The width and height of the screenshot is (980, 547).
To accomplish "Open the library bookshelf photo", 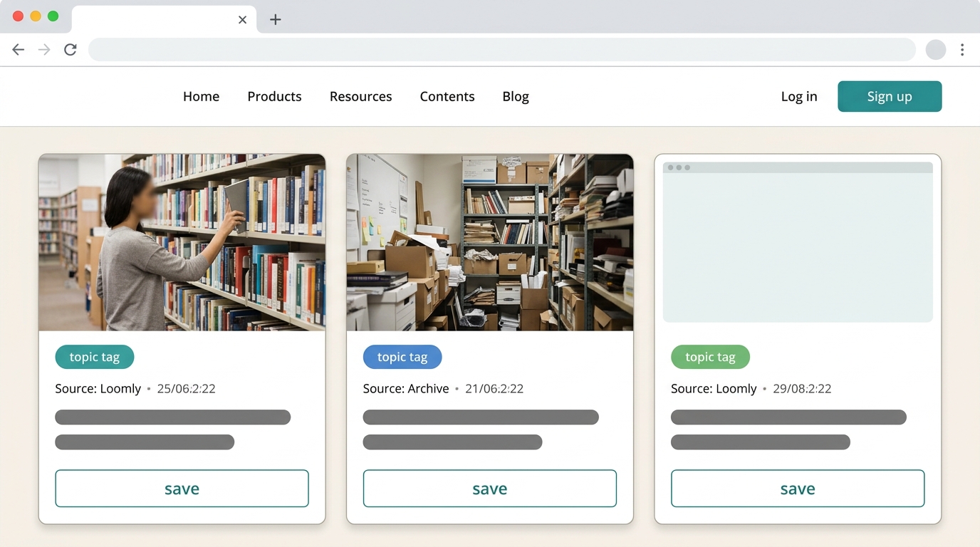I will pos(182,242).
